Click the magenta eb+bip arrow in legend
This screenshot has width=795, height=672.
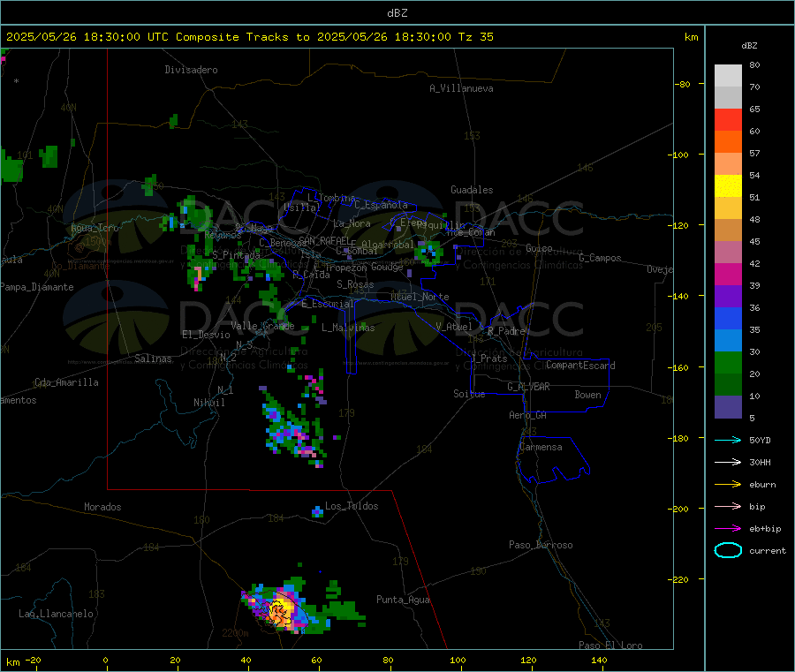pyautogui.click(x=728, y=529)
